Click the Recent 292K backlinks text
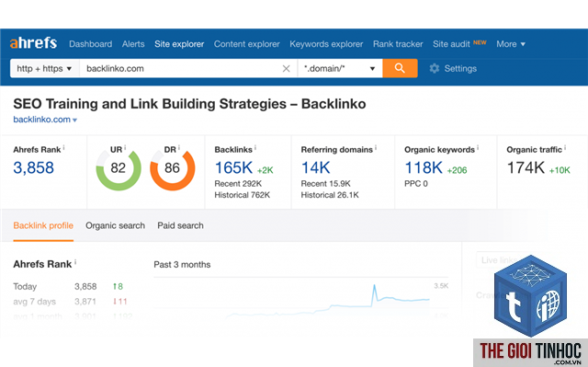Screen dimensions: 588x367 (238, 184)
